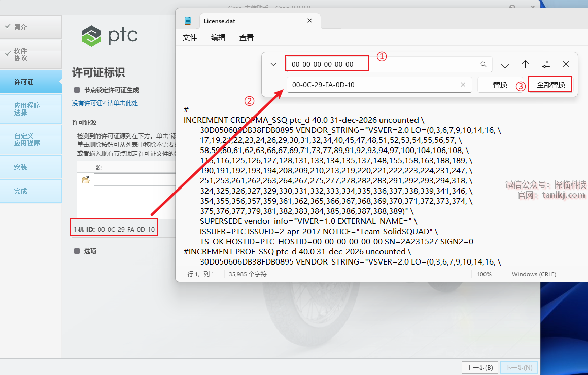
Task: Add a new Notepad tab
Action: 333,21
